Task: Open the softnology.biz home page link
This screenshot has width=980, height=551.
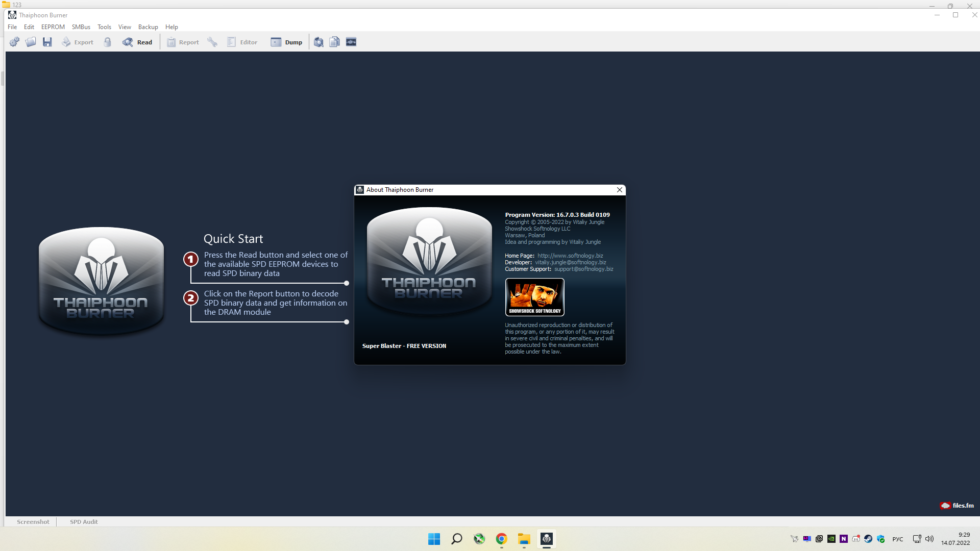Action: pyautogui.click(x=570, y=256)
